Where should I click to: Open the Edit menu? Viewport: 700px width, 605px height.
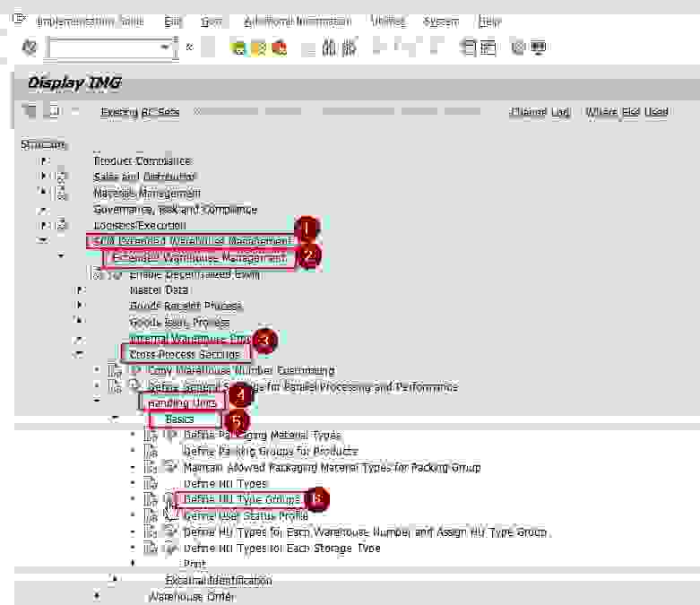[x=173, y=22]
